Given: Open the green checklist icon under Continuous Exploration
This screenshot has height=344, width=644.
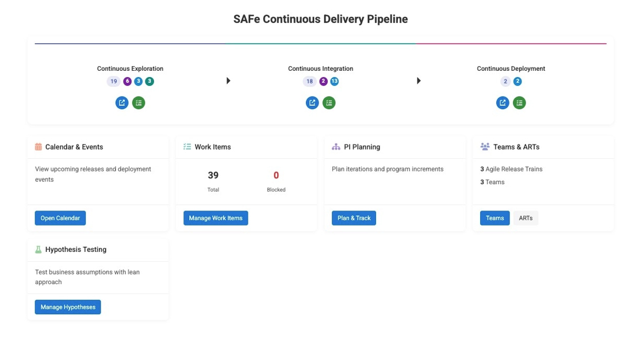Looking at the screenshot, I should [x=139, y=103].
